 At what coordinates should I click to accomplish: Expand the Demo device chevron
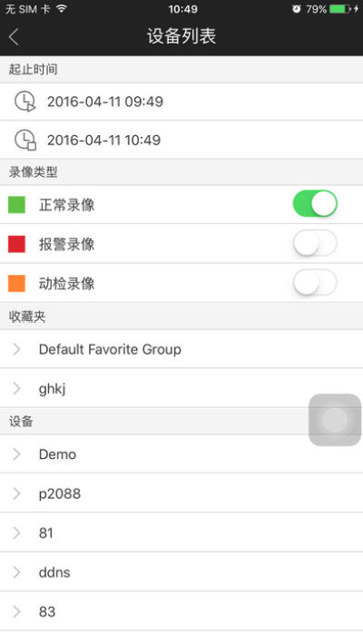coord(16,454)
